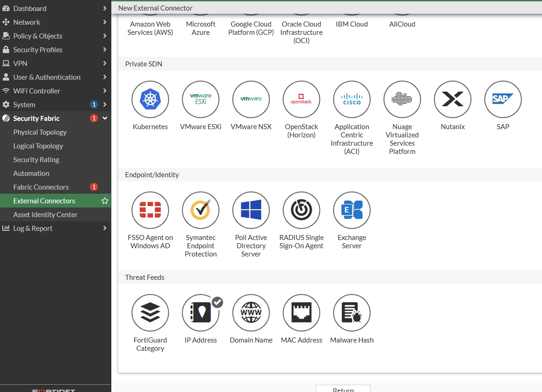Select the MAC Address threat feed
The image size is (542, 392).
click(301, 313)
